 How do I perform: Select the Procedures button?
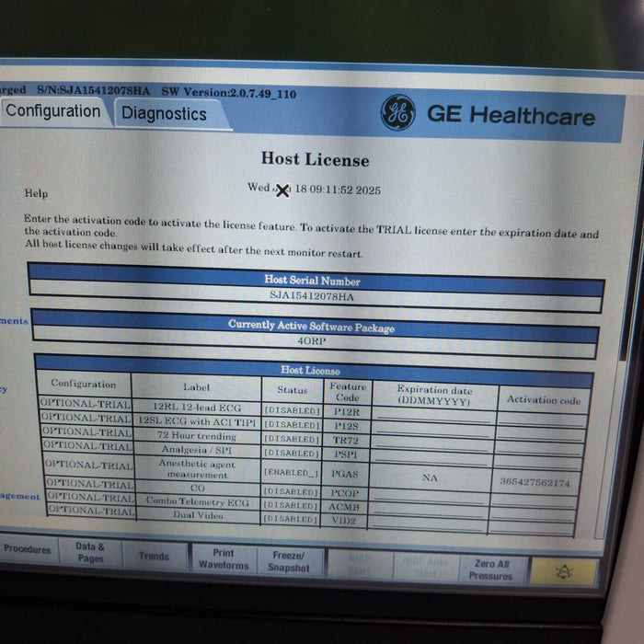[27, 549]
